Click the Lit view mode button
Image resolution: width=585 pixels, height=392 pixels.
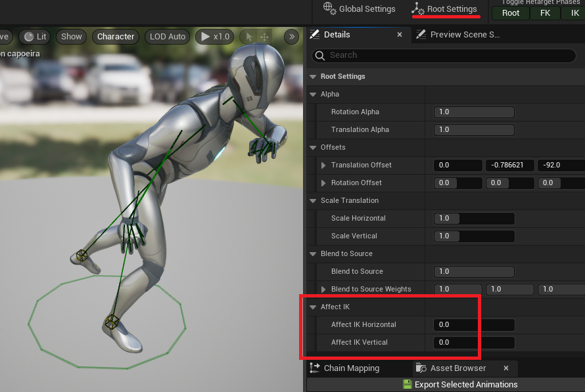click(x=35, y=37)
